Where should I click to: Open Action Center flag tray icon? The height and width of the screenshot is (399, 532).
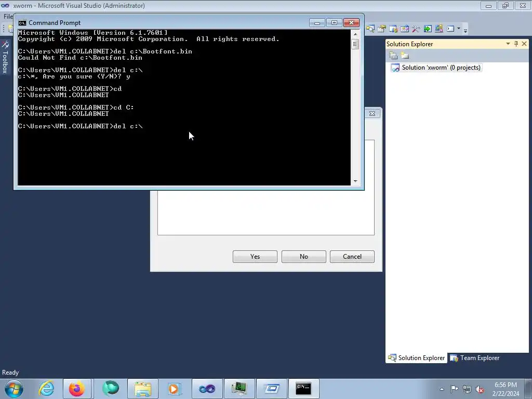pos(454,389)
